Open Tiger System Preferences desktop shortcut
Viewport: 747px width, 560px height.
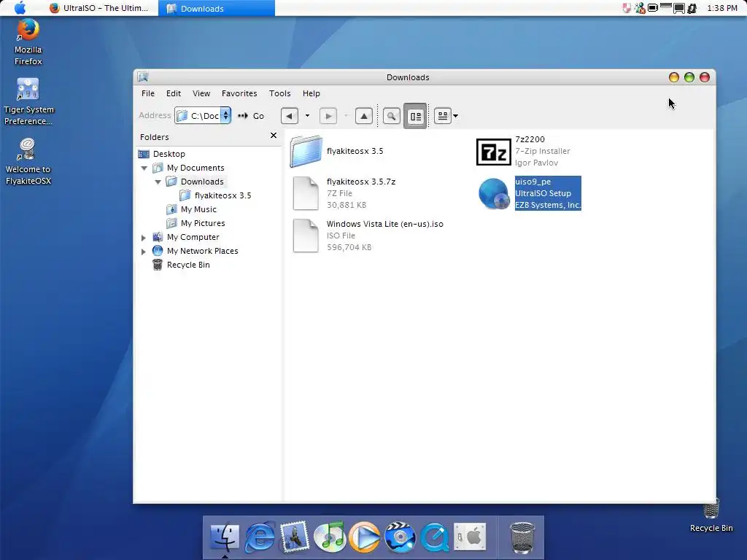pos(28,102)
